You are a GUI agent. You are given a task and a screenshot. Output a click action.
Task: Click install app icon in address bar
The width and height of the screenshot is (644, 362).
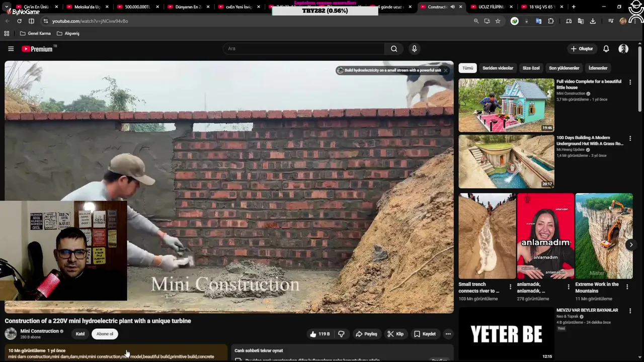point(487,21)
